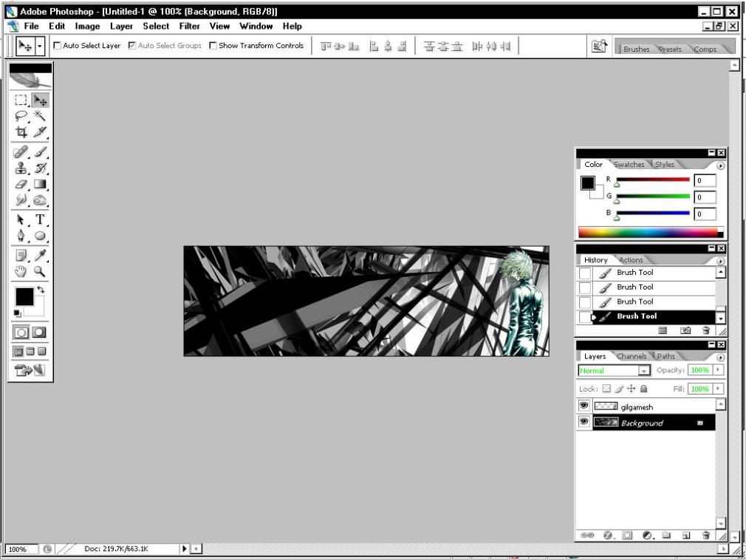
Task: Open status bar info popup arrow
Action: (184, 549)
